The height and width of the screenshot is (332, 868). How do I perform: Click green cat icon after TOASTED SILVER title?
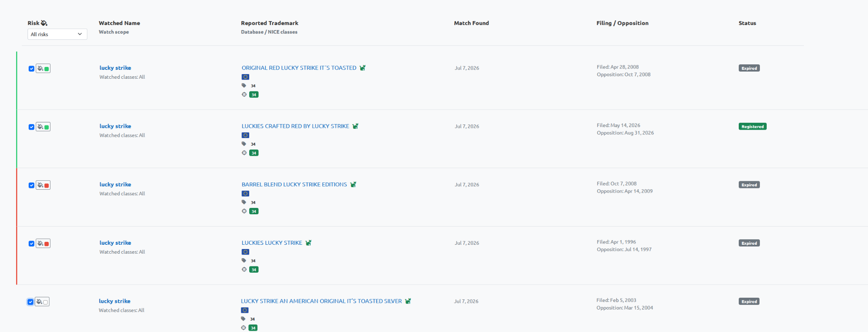coord(408,301)
